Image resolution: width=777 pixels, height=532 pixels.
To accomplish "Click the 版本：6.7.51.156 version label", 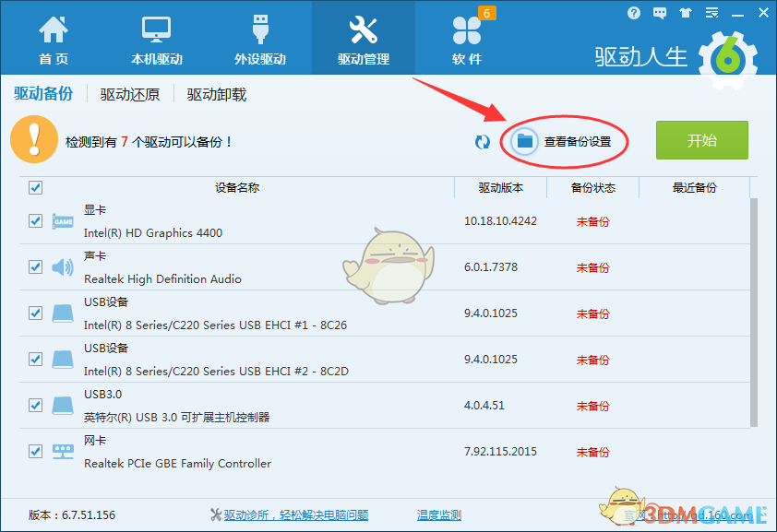I will [72, 515].
